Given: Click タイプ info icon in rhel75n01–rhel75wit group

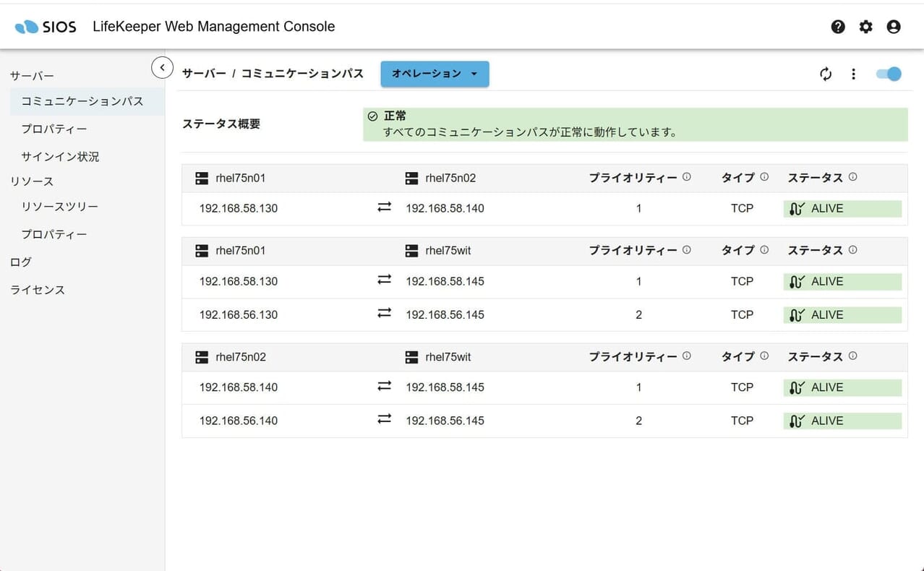Looking at the screenshot, I should pos(764,250).
